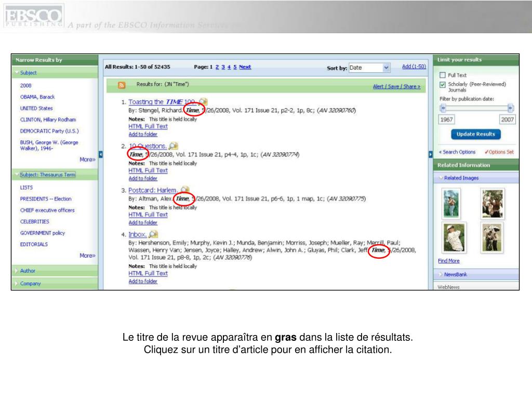This screenshot has height=399, width=532.
Task: Click the 1967 start year field
Action: (446, 119)
